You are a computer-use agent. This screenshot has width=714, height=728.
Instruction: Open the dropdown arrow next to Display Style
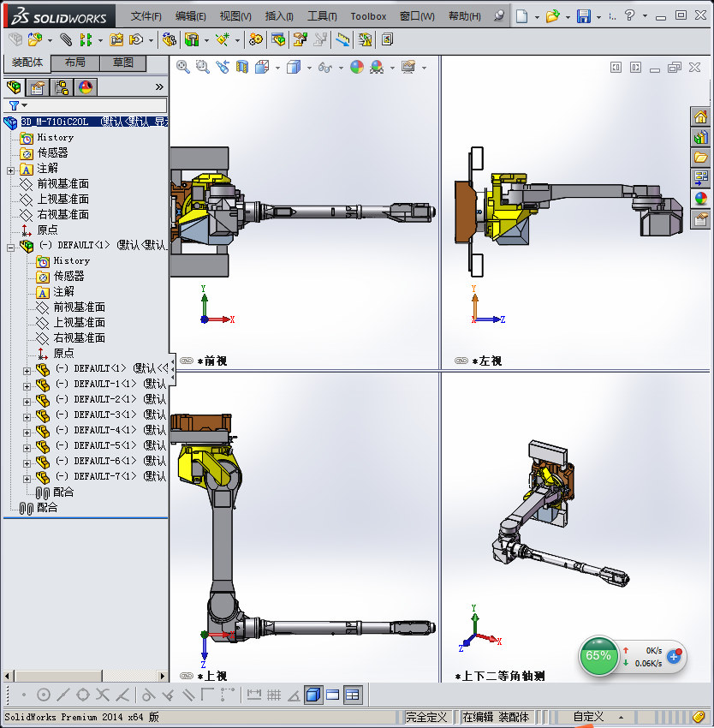point(309,68)
